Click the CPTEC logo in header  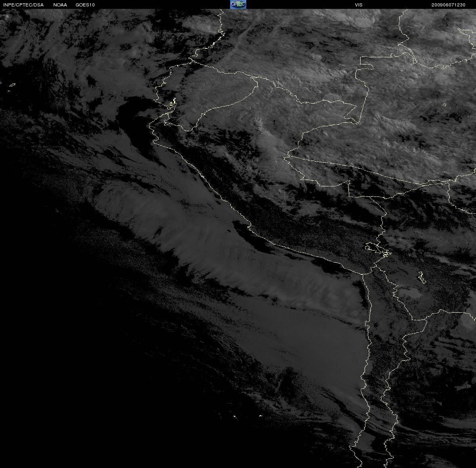click(238, 4)
